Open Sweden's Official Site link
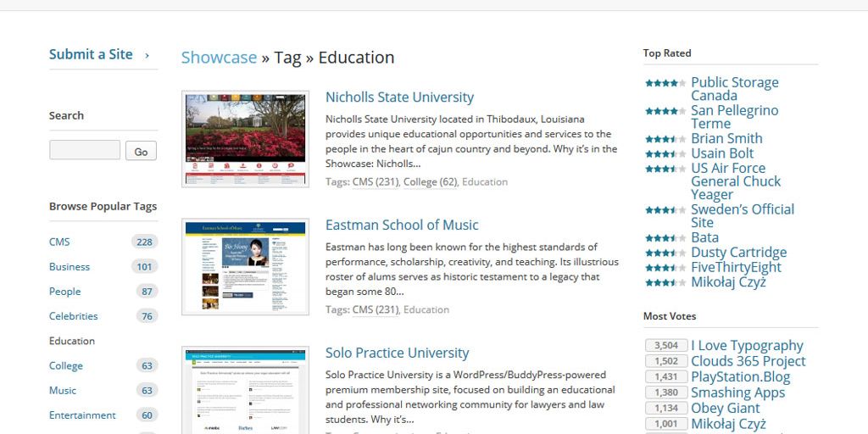This screenshot has height=434, width=868. pyautogui.click(x=743, y=216)
